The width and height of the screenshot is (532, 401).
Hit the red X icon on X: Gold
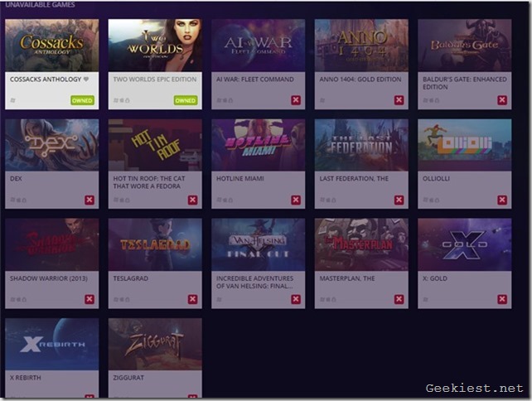click(502, 299)
